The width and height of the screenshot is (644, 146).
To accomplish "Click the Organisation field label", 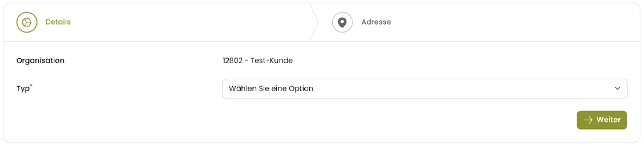I will pyautogui.click(x=40, y=60).
